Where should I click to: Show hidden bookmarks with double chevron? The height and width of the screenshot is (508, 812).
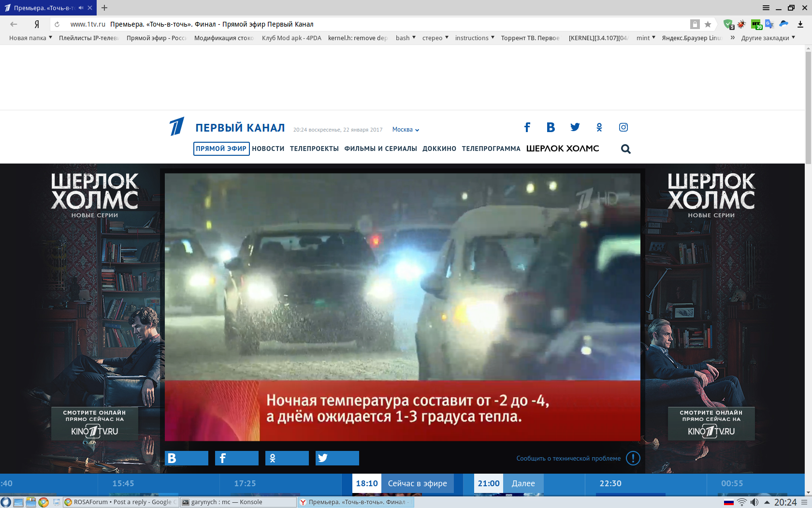(x=733, y=38)
